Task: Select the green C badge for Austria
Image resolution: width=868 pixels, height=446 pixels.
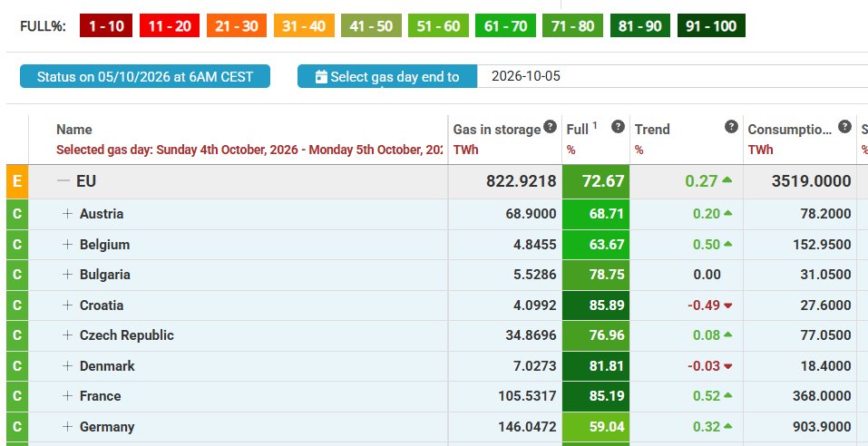Action: (17, 214)
